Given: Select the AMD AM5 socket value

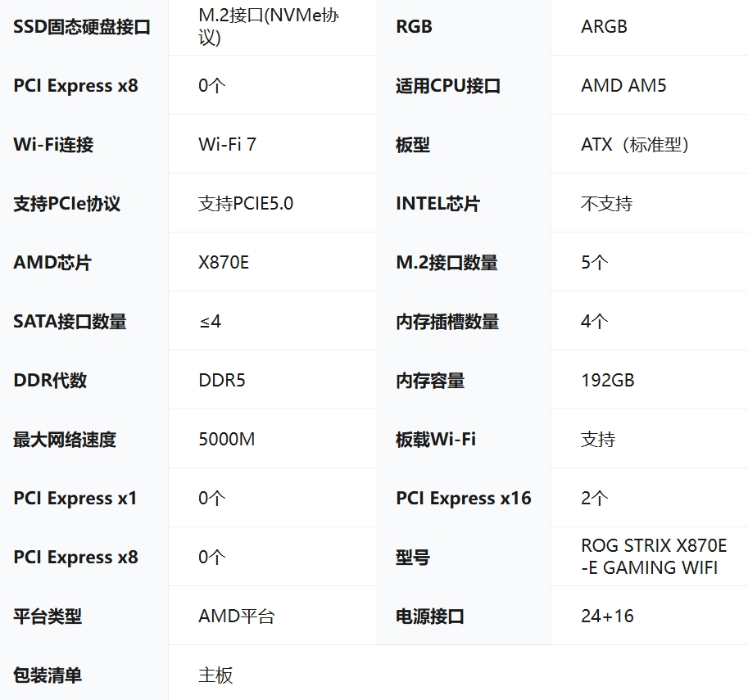Looking at the screenshot, I should pos(623,86).
